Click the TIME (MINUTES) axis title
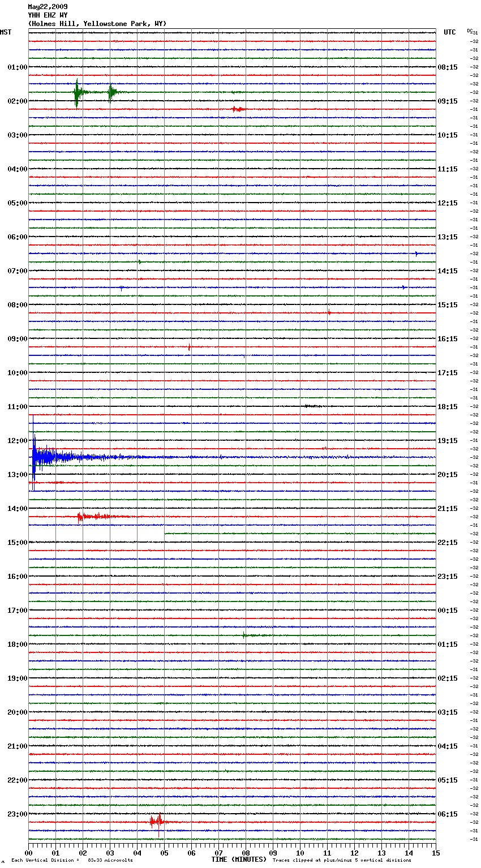 coord(239,860)
